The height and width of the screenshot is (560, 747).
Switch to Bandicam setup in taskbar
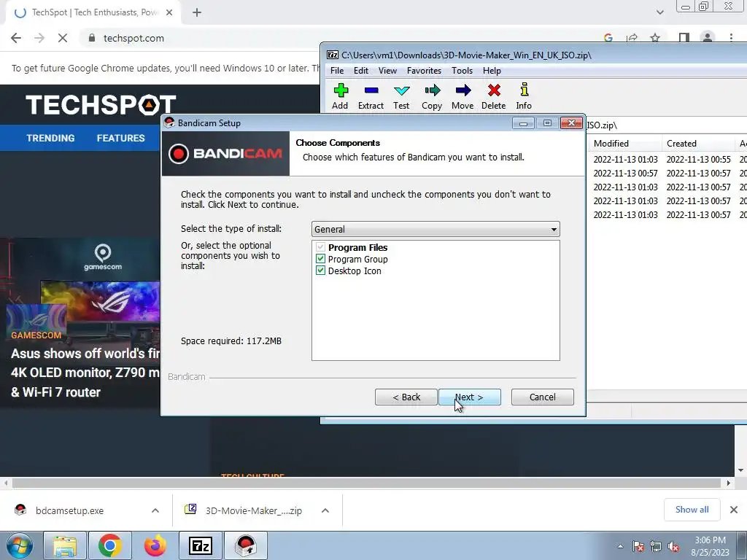pyautogui.click(x=246, y=545)
